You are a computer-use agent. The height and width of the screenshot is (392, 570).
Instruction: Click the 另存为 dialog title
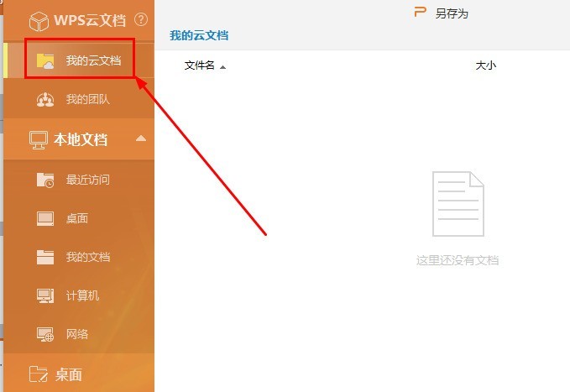pyautogui.click(x=452, y=13)
